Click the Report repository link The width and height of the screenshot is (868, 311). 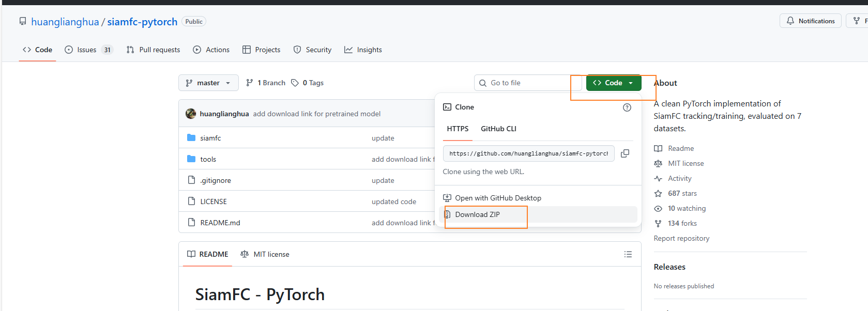[x=681, y=238]
